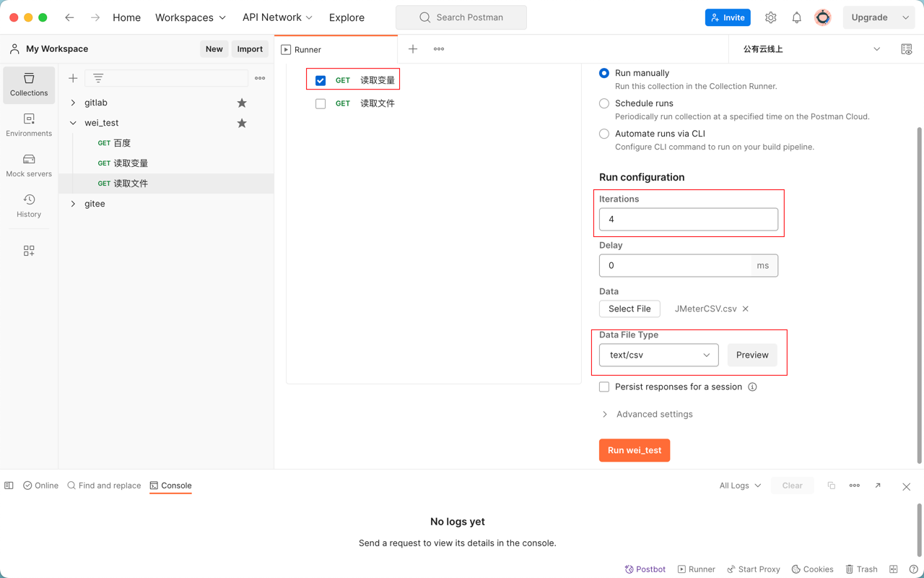Select Schedule runs option

click(604, 103)
